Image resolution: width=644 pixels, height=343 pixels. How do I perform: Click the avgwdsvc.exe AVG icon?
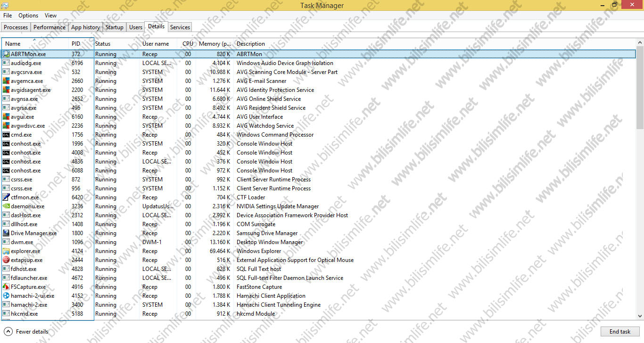(6, 126)
